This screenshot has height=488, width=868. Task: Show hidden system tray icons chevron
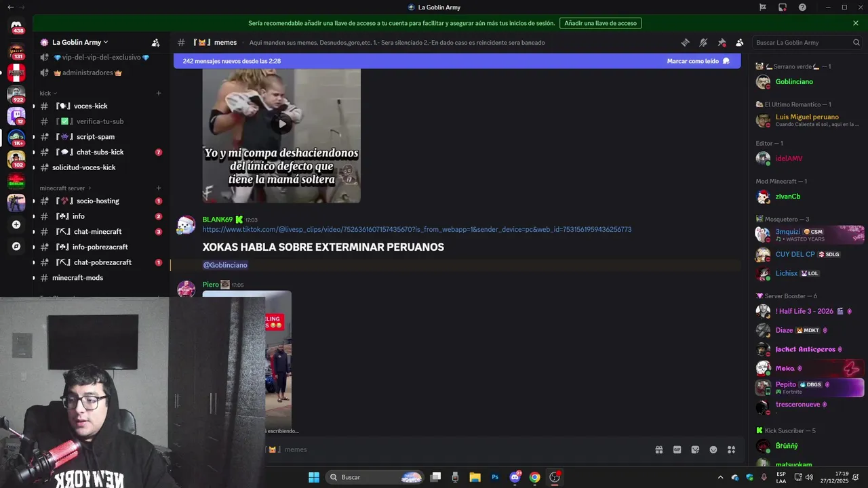720,477
